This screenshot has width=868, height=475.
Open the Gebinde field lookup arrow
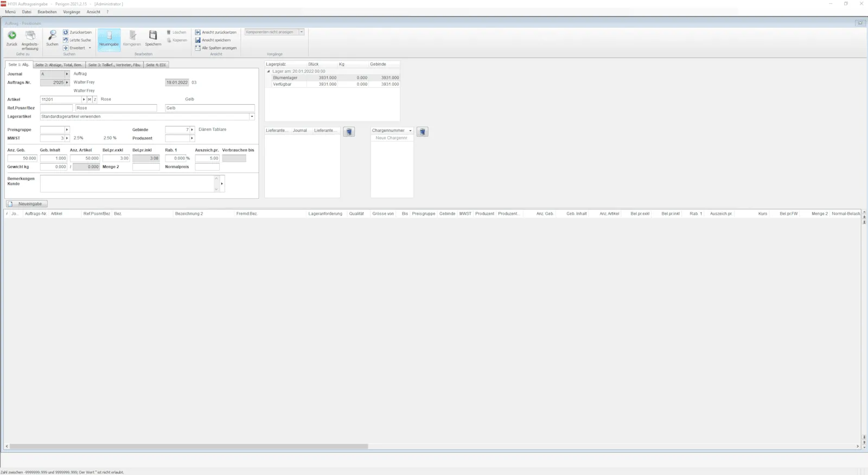[x=192, y=130]
